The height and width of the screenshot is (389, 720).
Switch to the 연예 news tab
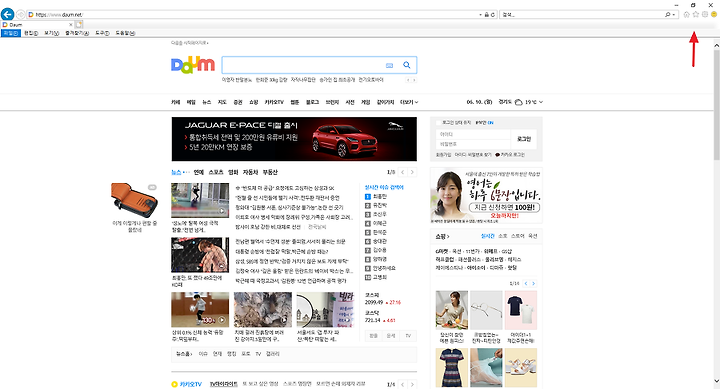pos(198,172)
